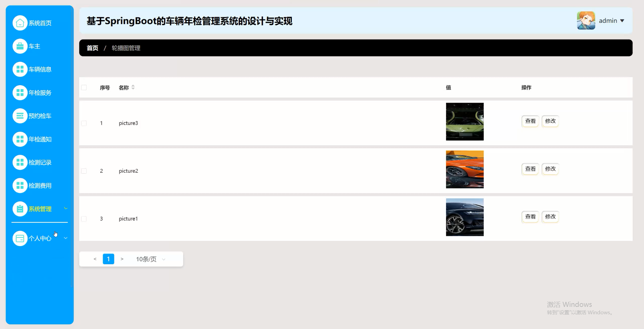644x329 pixels.
Task: Click the 年检通知 grid icon
Action: 20,139
